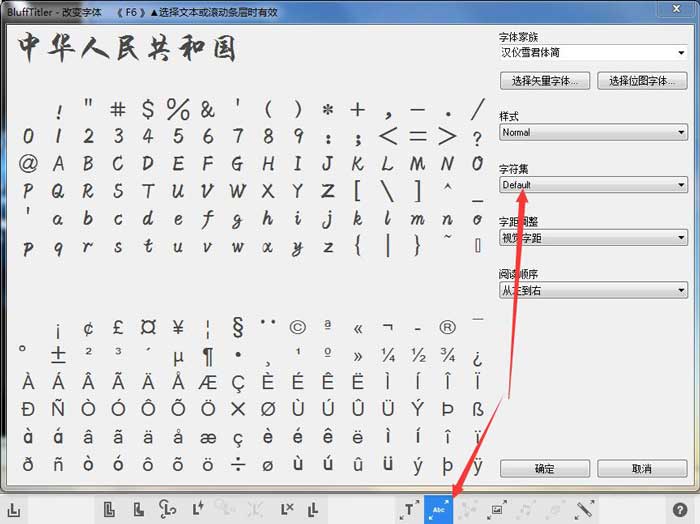Click the ÷ glyph in the character map
The height and width of the screenshot is (524, 700).
[x=238, y=465]
